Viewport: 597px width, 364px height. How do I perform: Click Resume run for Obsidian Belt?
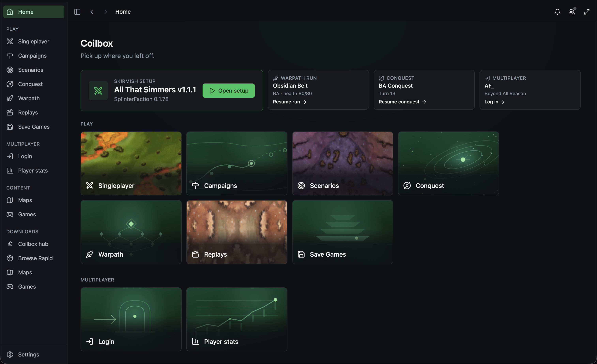(290, 102)
